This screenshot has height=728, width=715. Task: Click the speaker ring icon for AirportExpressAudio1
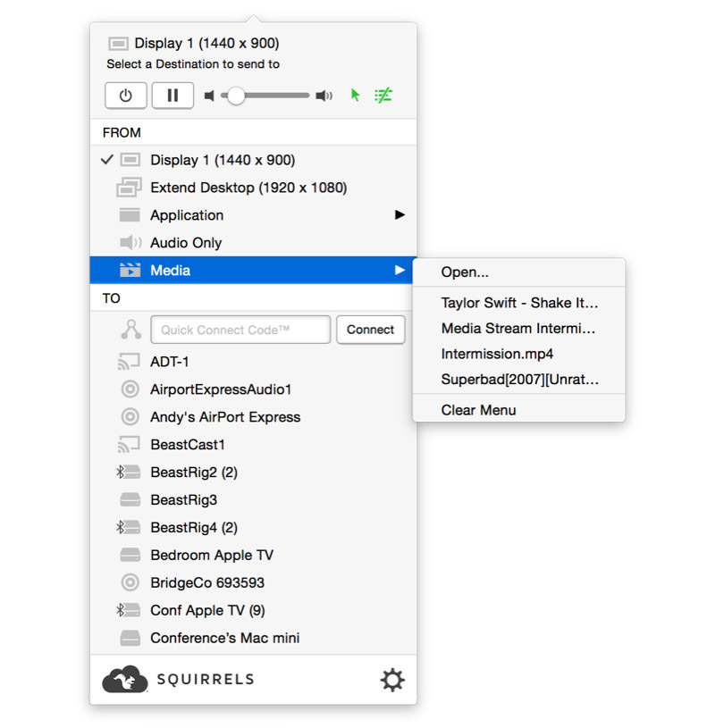pyautogui.click(x=130, y=389)
